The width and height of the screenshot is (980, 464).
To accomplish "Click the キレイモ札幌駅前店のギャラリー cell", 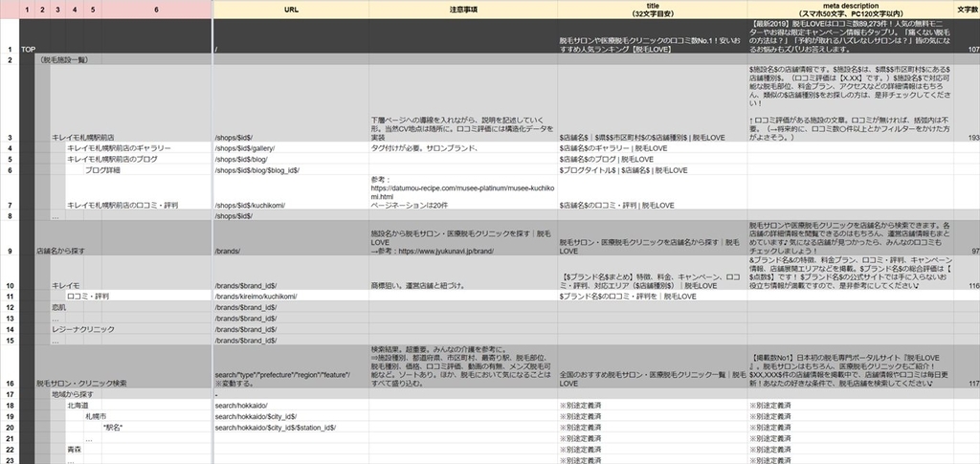I will 119,148.
